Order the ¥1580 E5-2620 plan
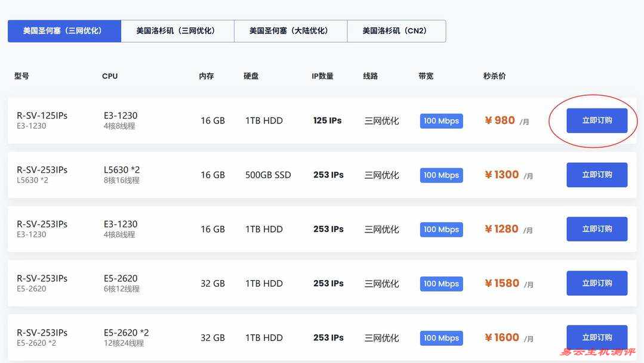Screen dimensions: 644x363 point(597,283)
